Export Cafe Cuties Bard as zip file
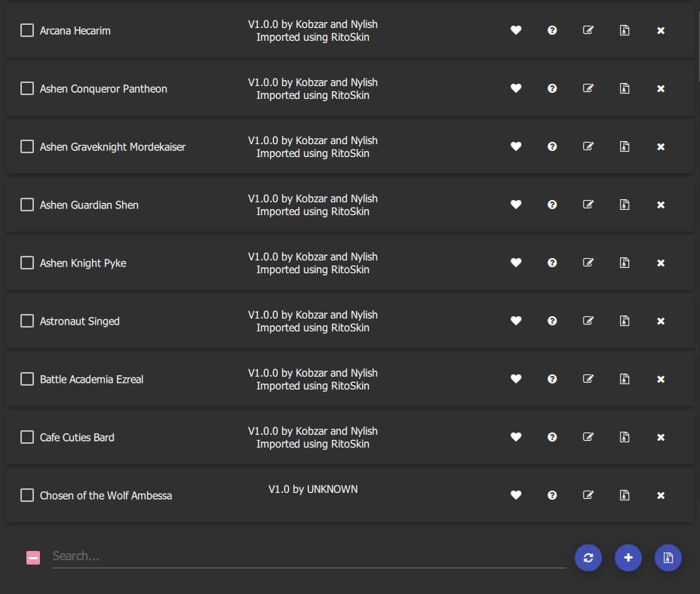 (x=625, y=437)
